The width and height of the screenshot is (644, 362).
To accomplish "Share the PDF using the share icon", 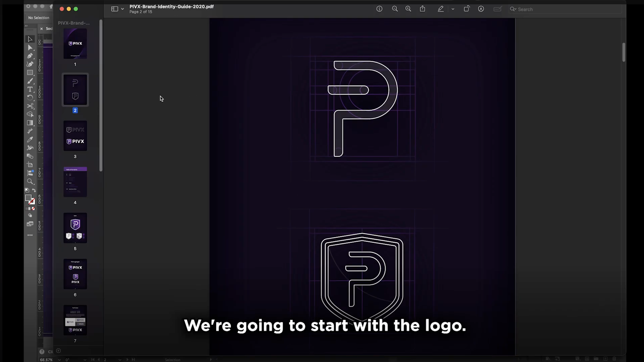I will (423, 9).
